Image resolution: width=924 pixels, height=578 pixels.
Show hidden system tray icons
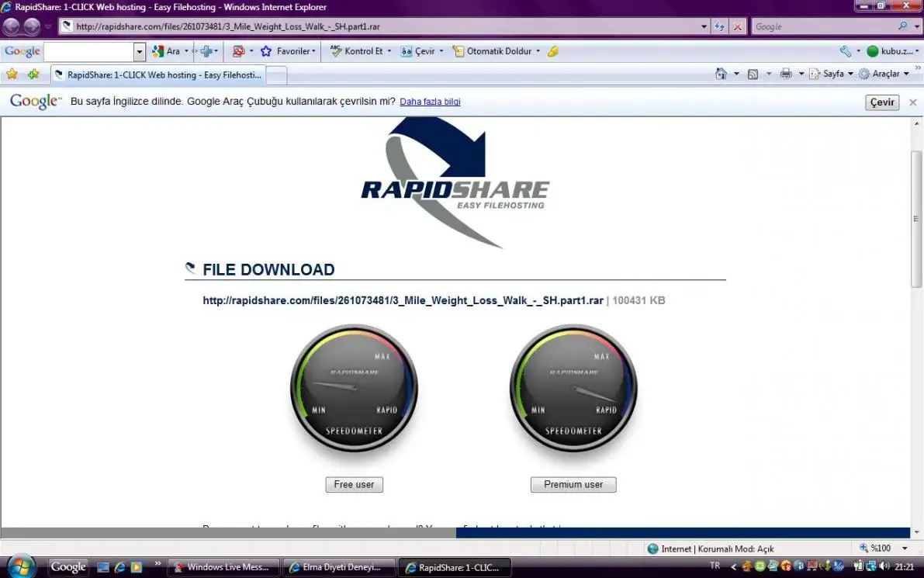(x=733, y=567)
